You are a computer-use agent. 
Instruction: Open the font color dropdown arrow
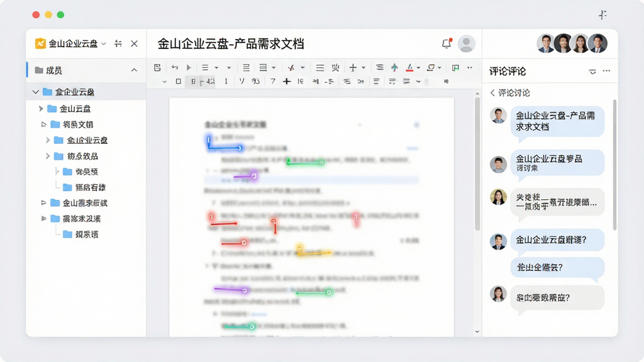click(418, 68)
